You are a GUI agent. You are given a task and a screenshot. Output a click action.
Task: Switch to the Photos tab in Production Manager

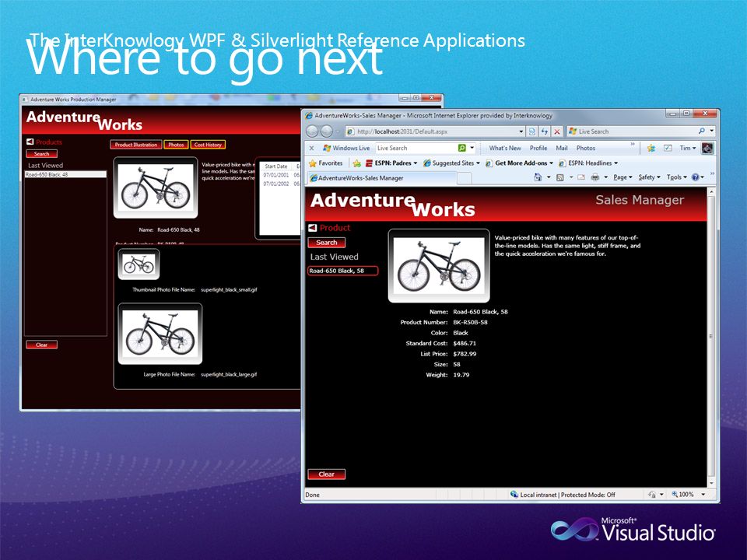[x=176, y=145]
